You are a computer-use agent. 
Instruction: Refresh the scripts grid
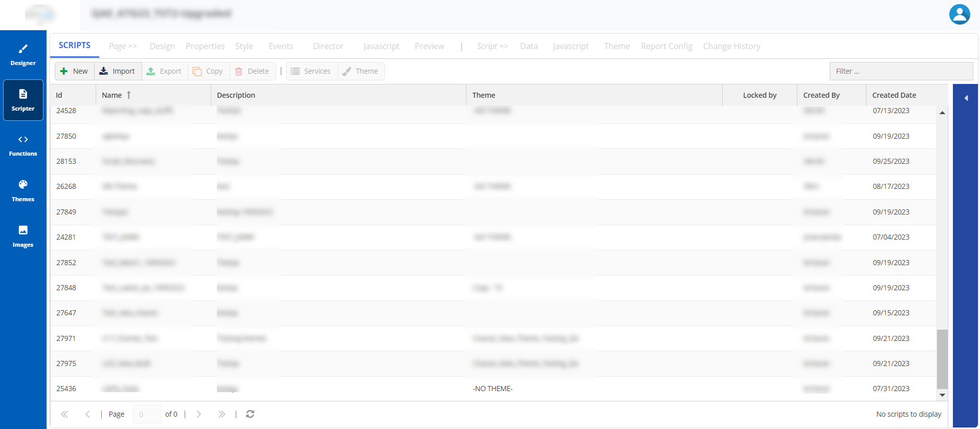click(x=250, y=414)
